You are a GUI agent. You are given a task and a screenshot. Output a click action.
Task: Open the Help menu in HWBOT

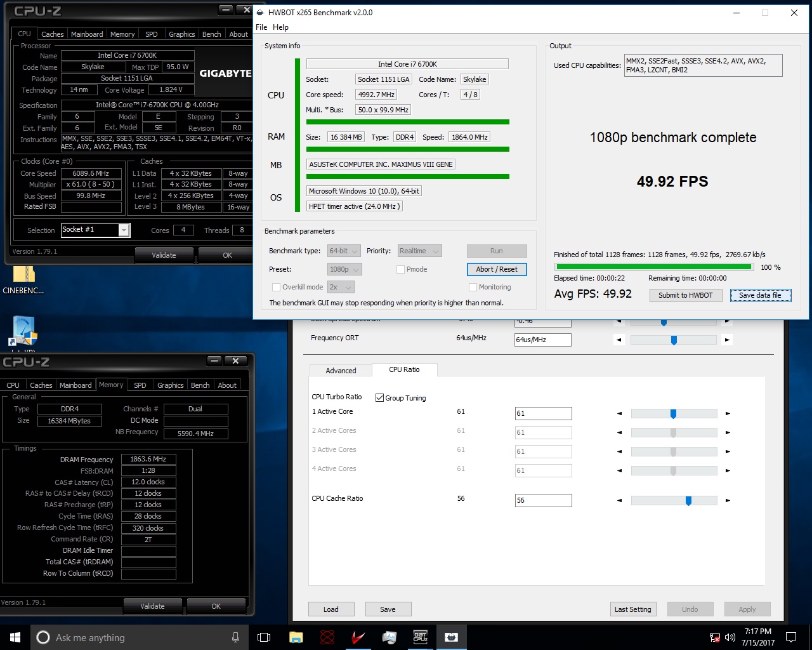[280, 27]
